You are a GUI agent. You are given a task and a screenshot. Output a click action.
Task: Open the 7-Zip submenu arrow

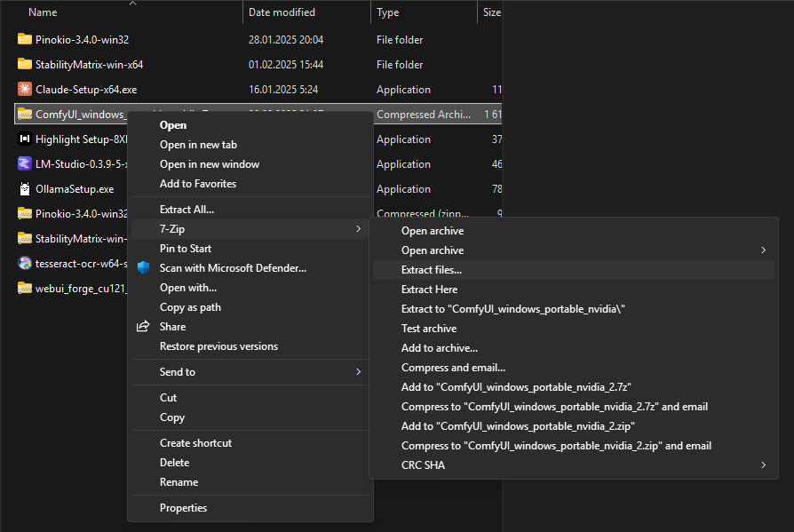[358, 229]
